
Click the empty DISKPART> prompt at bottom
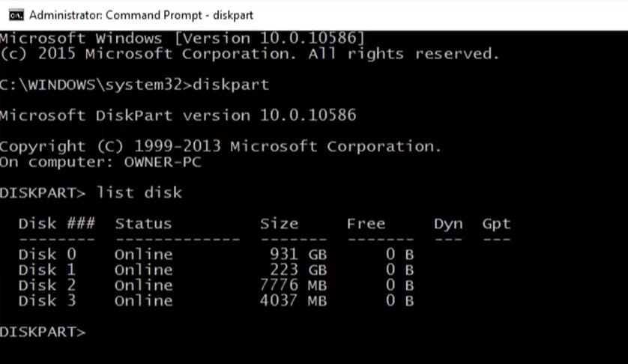coord(43,331)
